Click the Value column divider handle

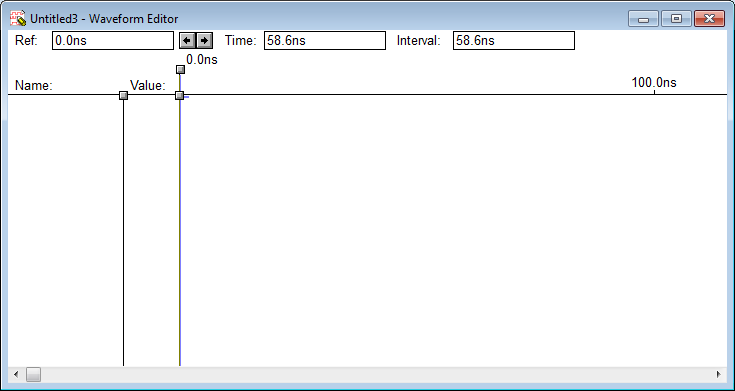pyautogui.click(x=180, y=95)
